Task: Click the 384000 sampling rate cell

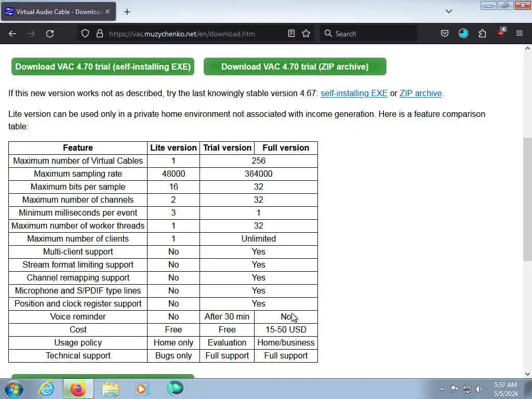Action: 259,174
